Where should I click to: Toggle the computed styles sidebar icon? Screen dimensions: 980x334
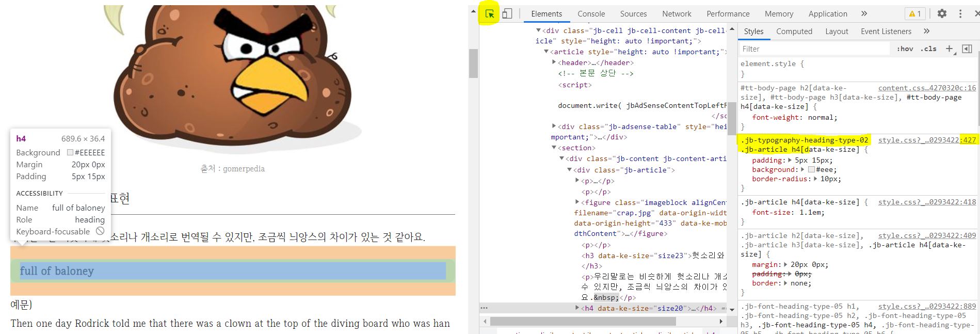[967, 49]
